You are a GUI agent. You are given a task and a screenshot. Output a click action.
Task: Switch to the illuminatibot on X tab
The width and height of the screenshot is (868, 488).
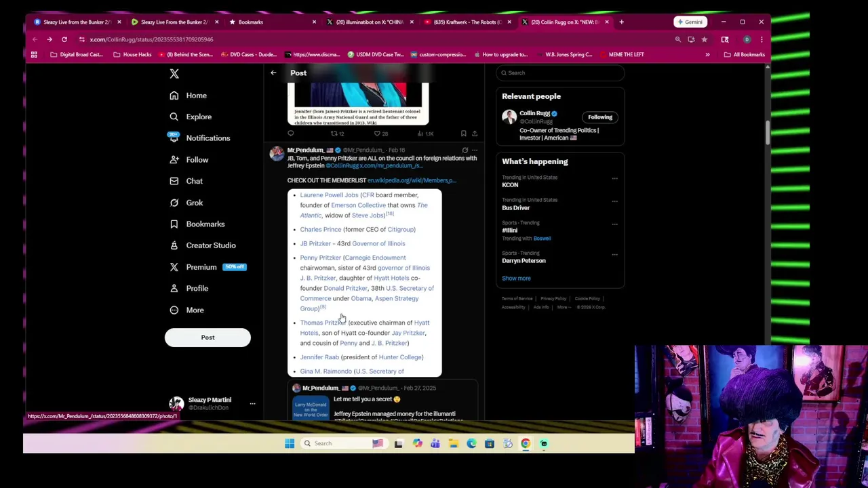click(x=370, y=22)
